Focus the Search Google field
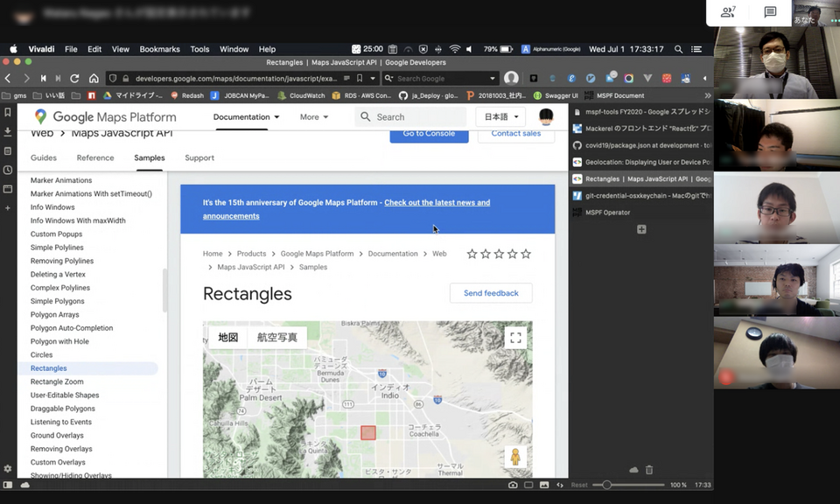The height and width of the screenshot is (504, 840). point(439,78)
